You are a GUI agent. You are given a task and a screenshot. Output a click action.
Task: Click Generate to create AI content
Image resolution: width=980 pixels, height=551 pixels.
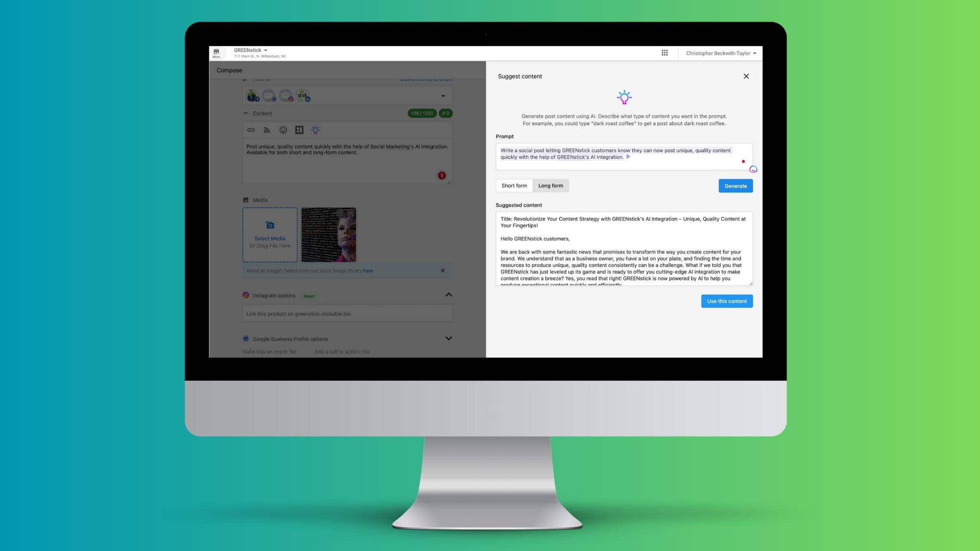pos(735,185)
